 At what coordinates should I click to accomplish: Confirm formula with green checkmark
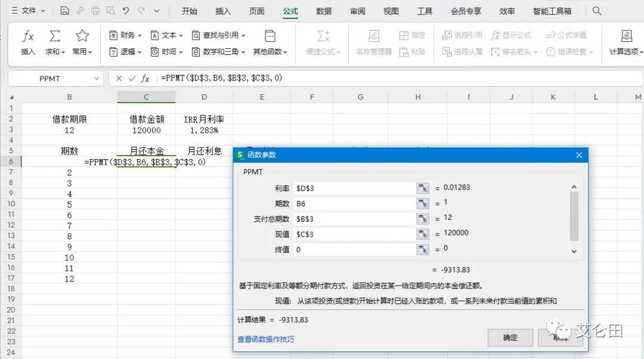132,78
